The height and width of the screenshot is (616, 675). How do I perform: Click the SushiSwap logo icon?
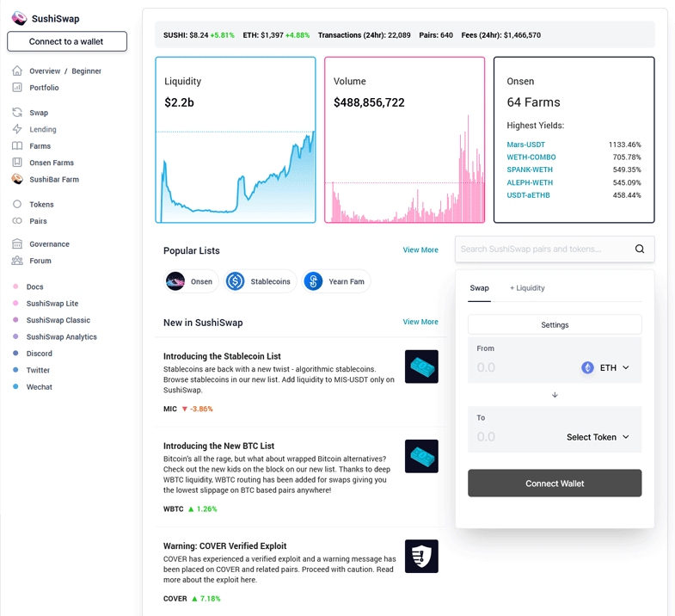19,19
